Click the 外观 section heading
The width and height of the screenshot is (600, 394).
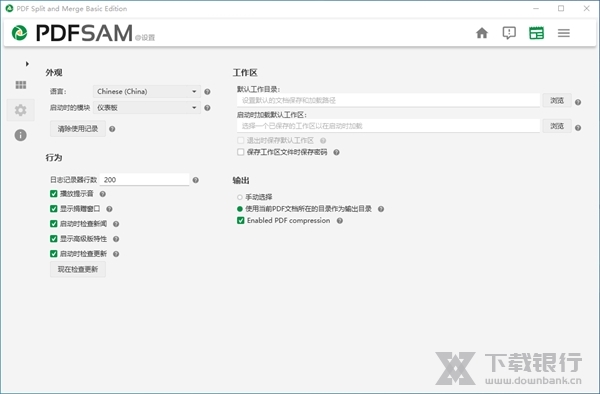(54, 73)
